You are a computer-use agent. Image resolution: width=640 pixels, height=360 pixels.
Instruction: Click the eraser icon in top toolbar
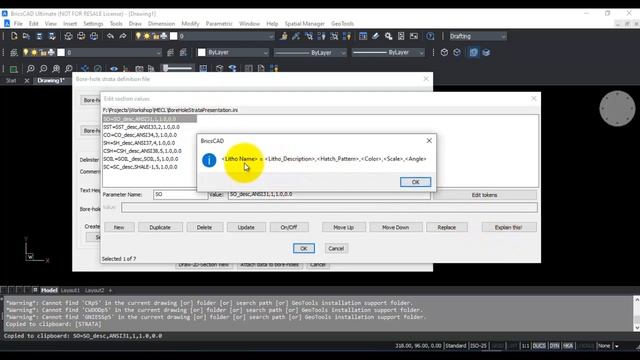pyautogui.click(x=376, y=36)
